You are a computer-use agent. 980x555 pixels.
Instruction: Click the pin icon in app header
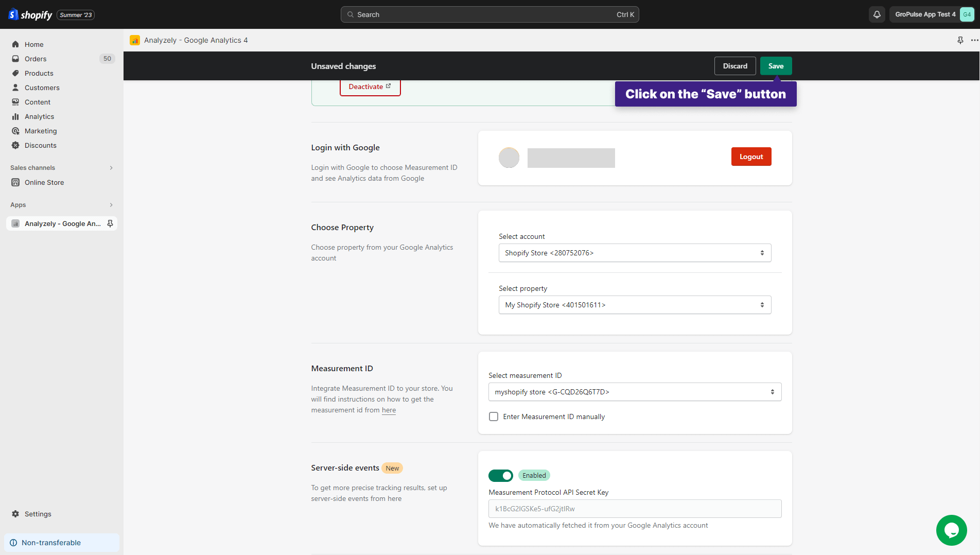coord(960,40)
